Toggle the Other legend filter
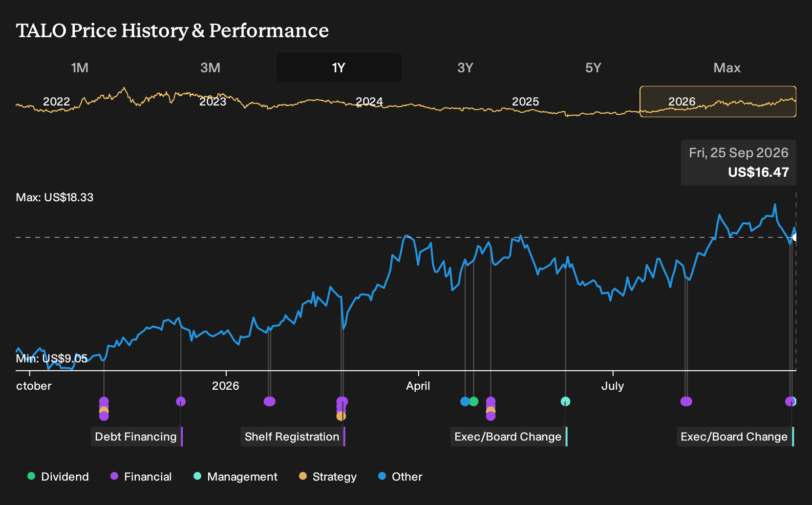Viewport: 812px width, 505px height. point(400,477)
